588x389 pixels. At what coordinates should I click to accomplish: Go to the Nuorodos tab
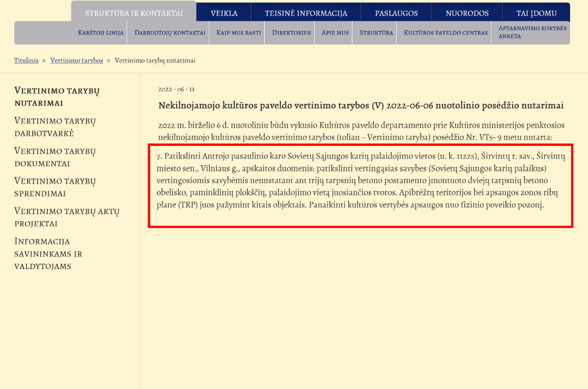[467, 13]
